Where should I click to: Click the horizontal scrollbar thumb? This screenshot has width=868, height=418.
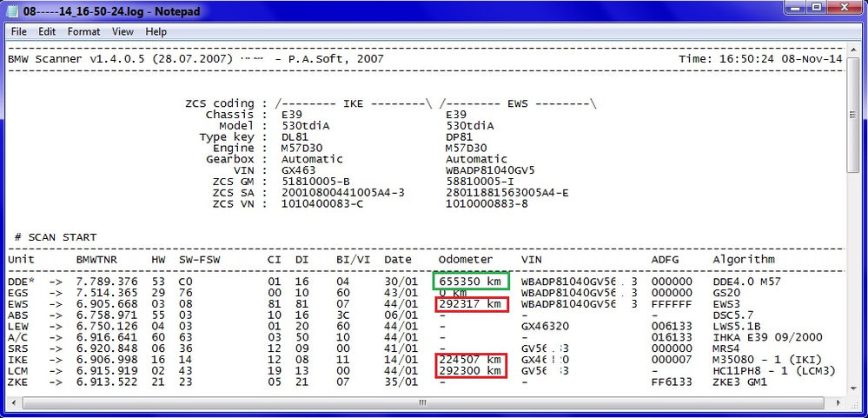click(421, 403)
